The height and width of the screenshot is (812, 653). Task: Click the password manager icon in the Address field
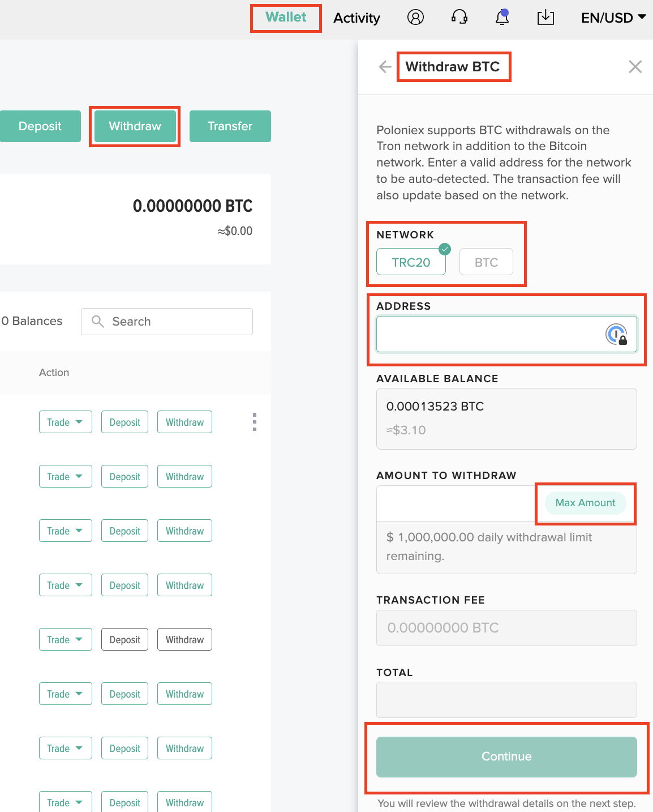pos(617,334)
